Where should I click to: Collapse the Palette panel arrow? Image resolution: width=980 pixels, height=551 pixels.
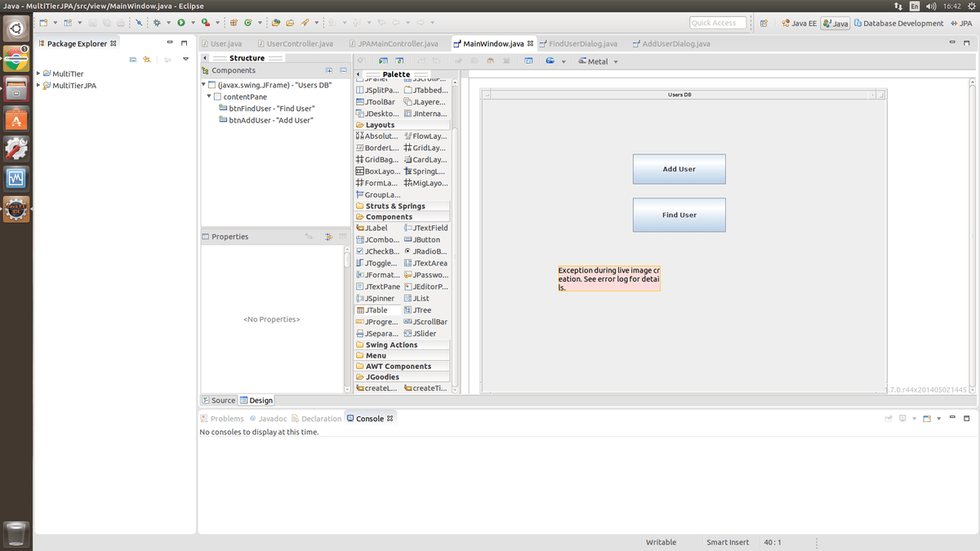pyautogui.click(x=359, y=74)
